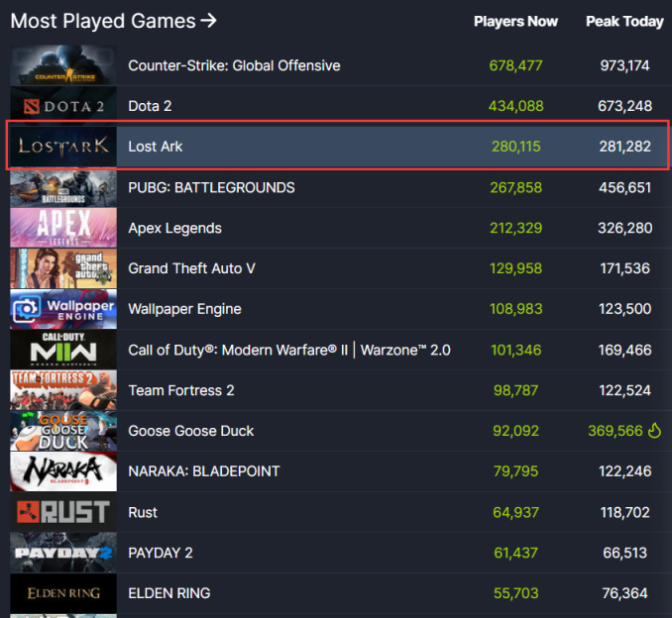
Task: Click the Dota 2 logo image
Action: tap(63, 106)
